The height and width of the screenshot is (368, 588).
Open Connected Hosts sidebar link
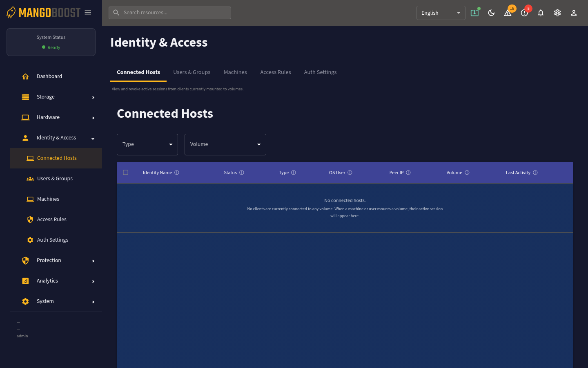56,158
